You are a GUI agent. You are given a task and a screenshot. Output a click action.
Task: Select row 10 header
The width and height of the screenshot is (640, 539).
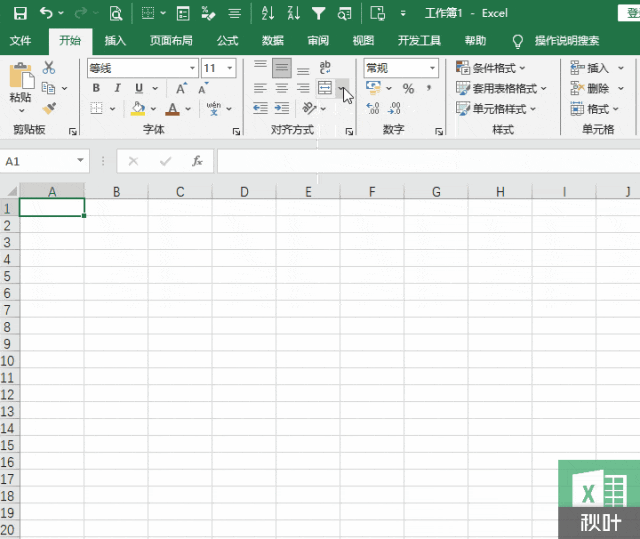coord(9,361)
